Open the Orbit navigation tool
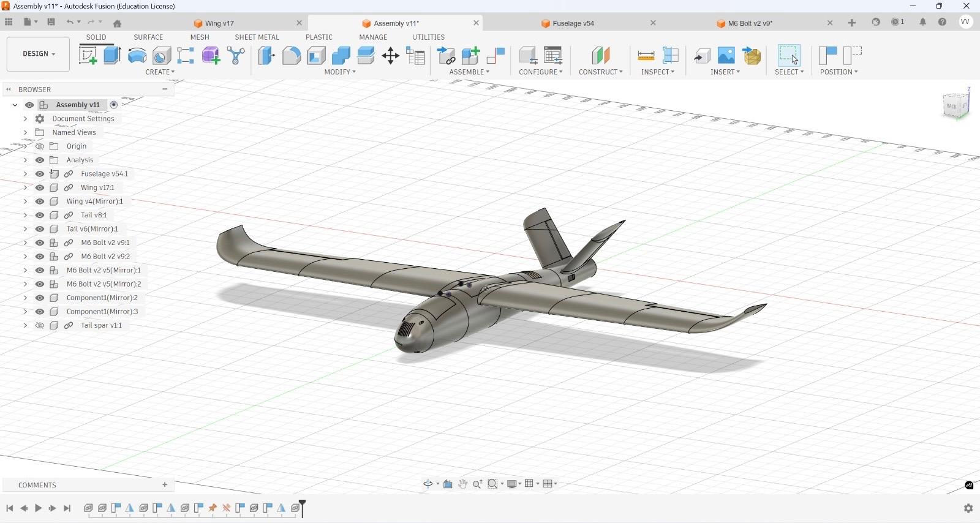The image size is (980, 523). pyautogui.click(x=428, y=484)
